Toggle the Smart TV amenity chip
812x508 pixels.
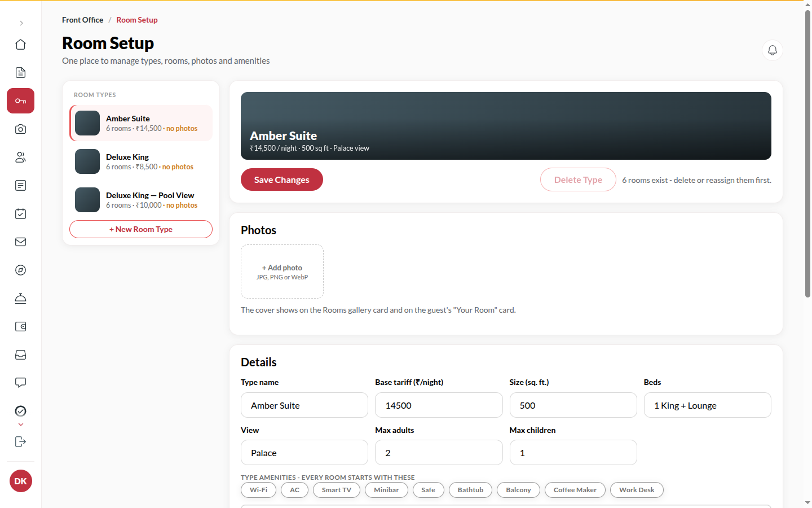(337, 490)
